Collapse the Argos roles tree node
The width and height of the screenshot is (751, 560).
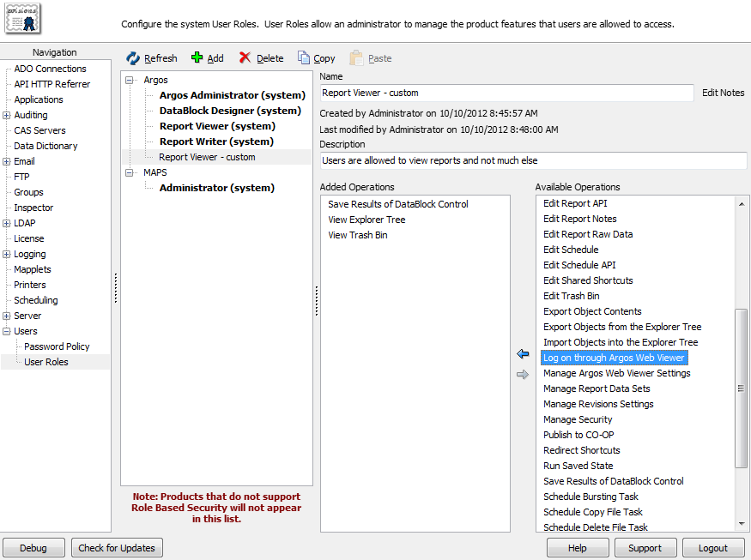[130, 81]
